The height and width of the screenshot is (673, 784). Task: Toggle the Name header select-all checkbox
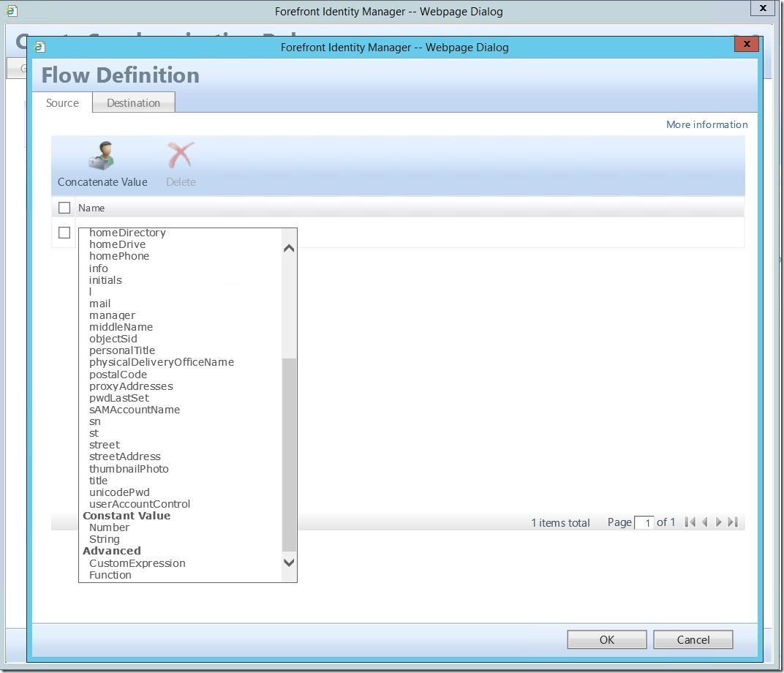64,208
